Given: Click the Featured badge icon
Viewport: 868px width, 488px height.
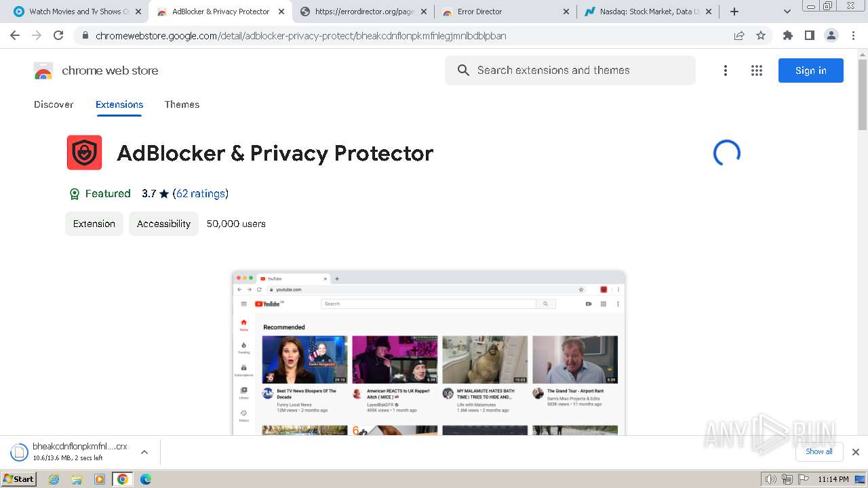Looking at the screenshot, I should click(75, 194).
